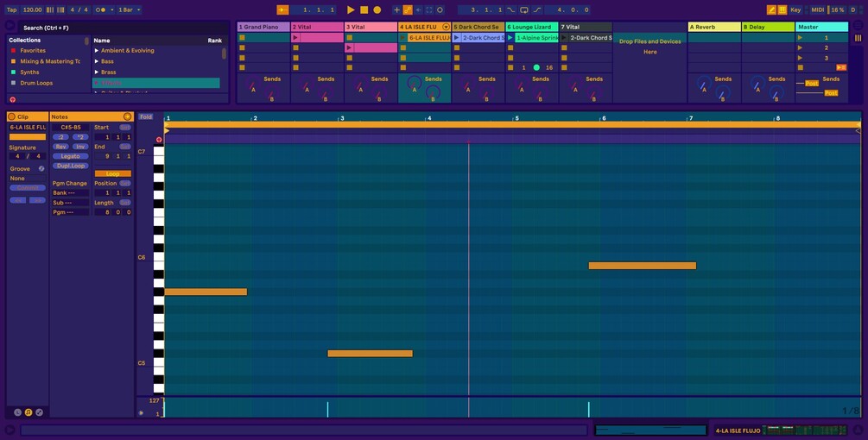Arm the transport Record button
868x440 pixels.
tap(377, 10)
